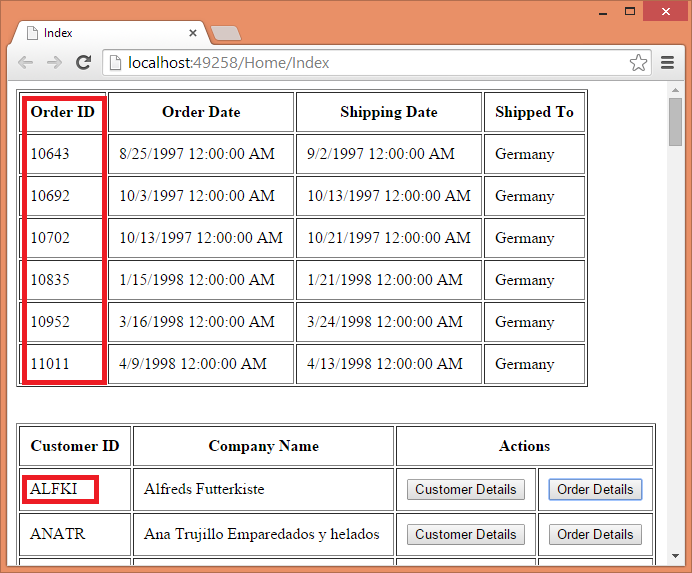Go forward using the browser forward arrow

pyautogui.click(x=54, y=63)
